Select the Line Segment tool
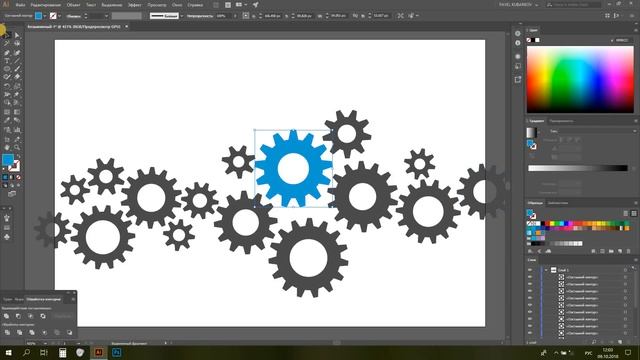640x360 pixels. click(x=17, y=61)
